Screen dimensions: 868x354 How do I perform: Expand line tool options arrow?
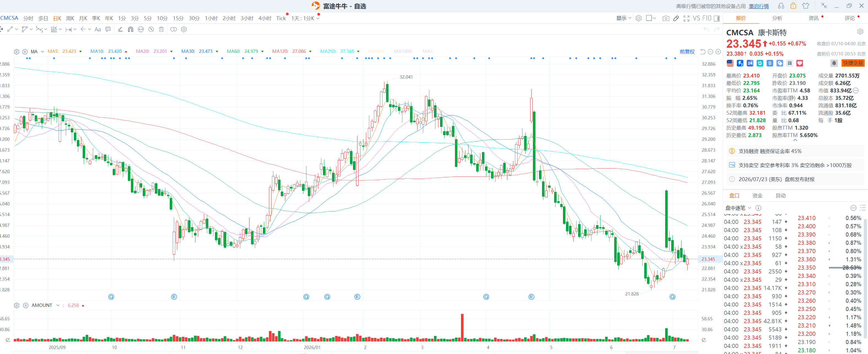[16, 29]
